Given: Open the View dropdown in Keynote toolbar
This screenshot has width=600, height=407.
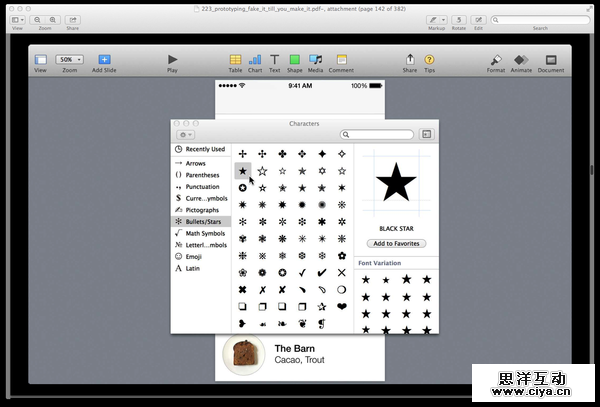Looking at the screenshot, I should pos(40,61).
